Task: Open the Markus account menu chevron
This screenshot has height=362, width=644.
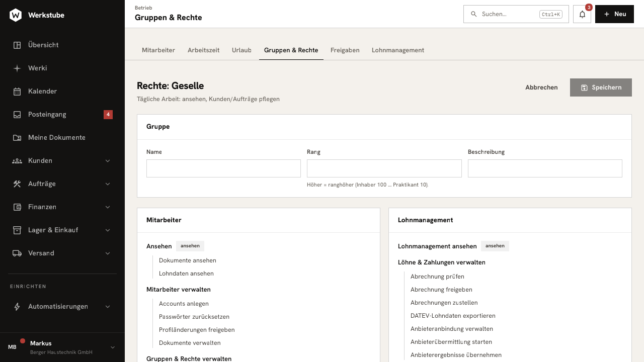Action: coord(113,347)
